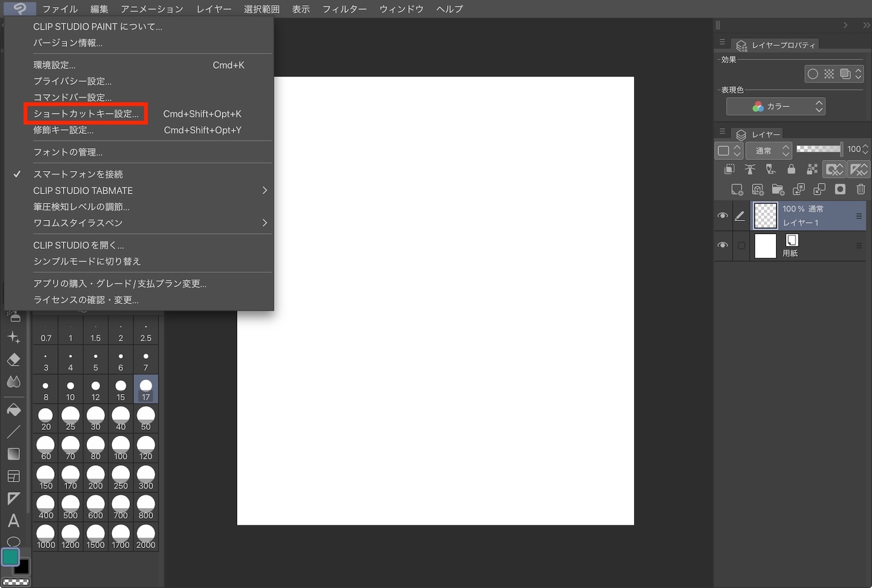The image size is (872, 588).
Task: Click the layer opacity slider
Action: click(x=818, y=149)
